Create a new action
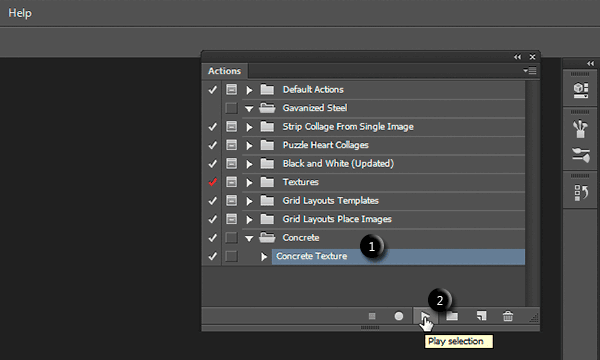The image size is (600, 360). (481, 316)
